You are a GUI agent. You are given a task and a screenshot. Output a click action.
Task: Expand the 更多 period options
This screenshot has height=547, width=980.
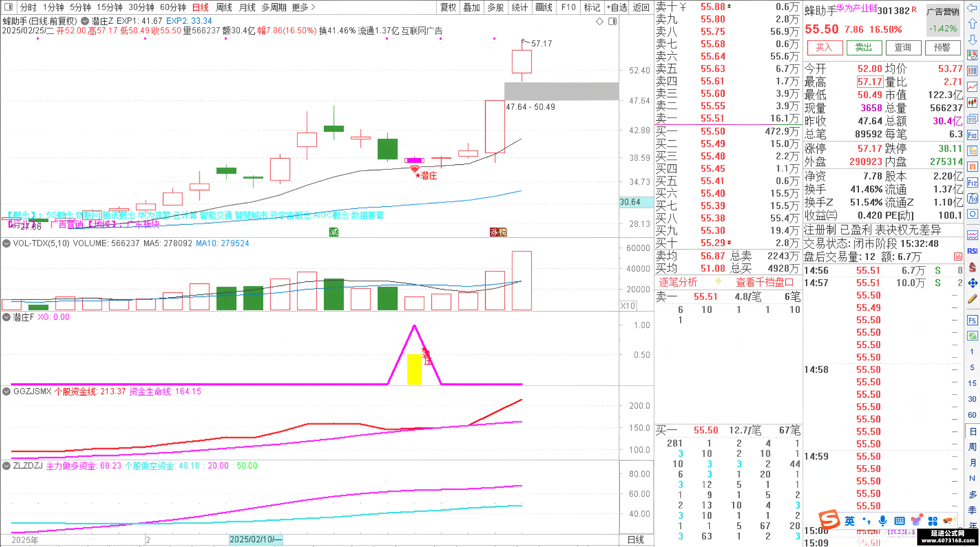click(x=303, y=7)
